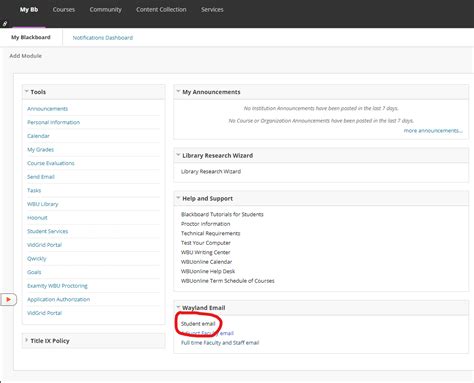Click the Wayland Email module title
The image size is (474, 383).
tap(204, 308)
